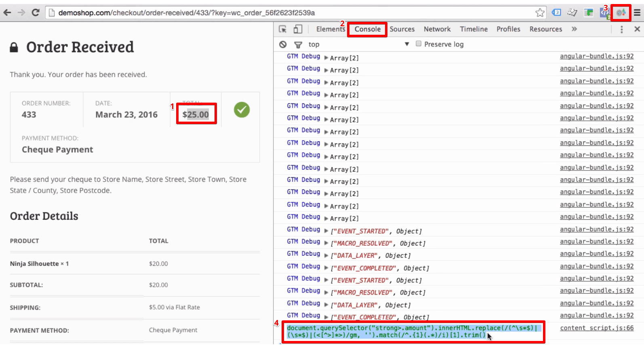This screenshot has width=644, height=345.
Task: Show more DevTools tabs via chevron
Action: (574, 29)
